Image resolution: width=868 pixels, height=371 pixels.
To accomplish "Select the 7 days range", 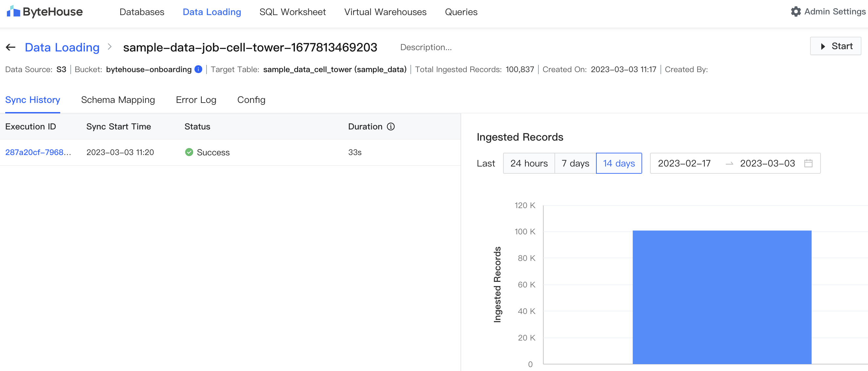I will 575,163.
